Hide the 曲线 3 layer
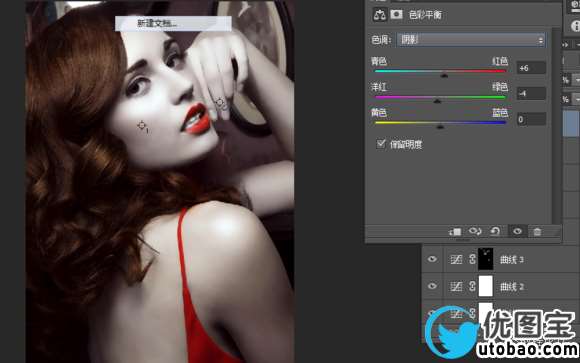This screenshot has height=363, width=580. [x=432, y=259]
